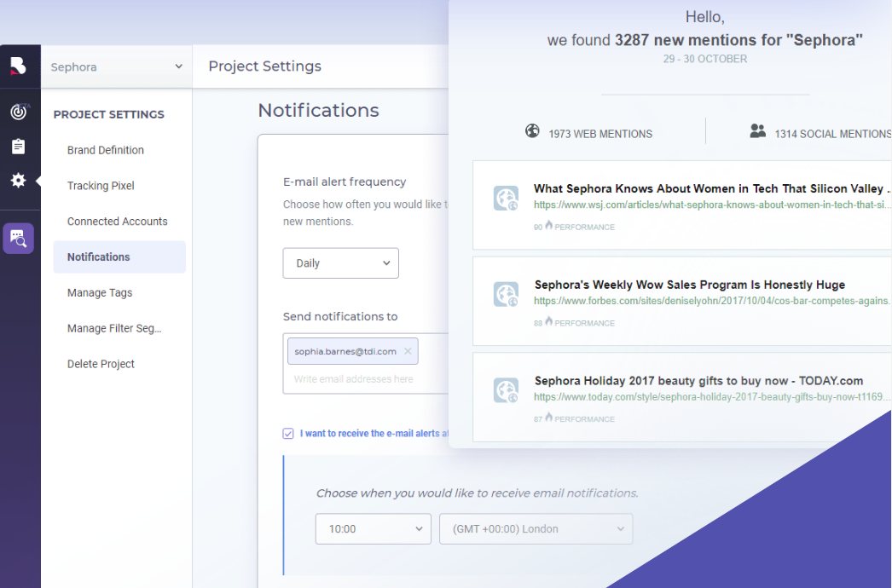Open the gear settings sidebar icon

point(18,181)
